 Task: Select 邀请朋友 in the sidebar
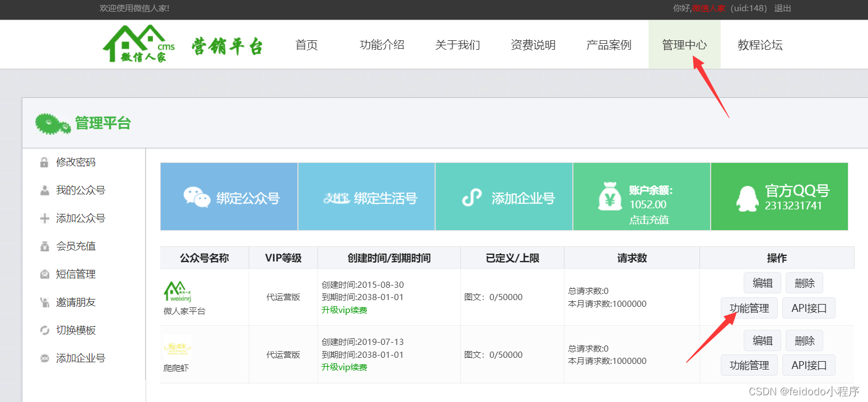76,302
